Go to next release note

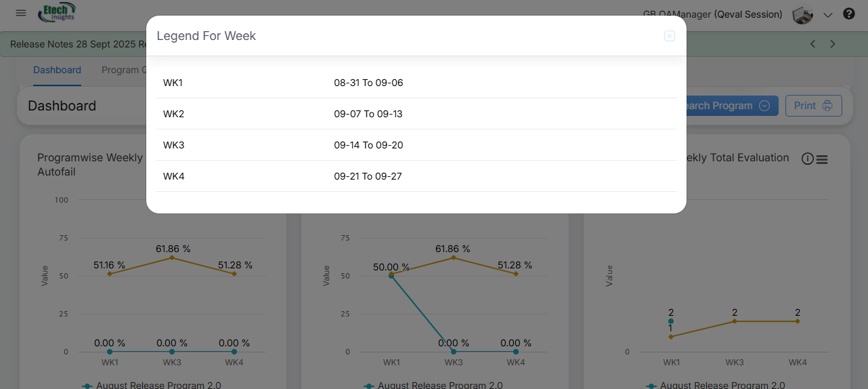pyautogui.click(x=833, y=44)
